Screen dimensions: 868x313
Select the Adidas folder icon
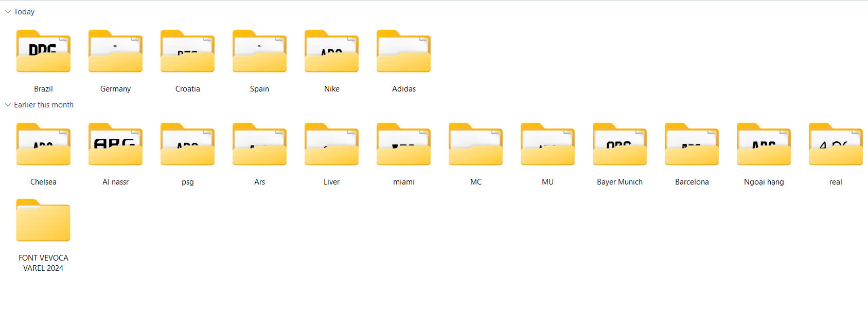click(403, 51)
